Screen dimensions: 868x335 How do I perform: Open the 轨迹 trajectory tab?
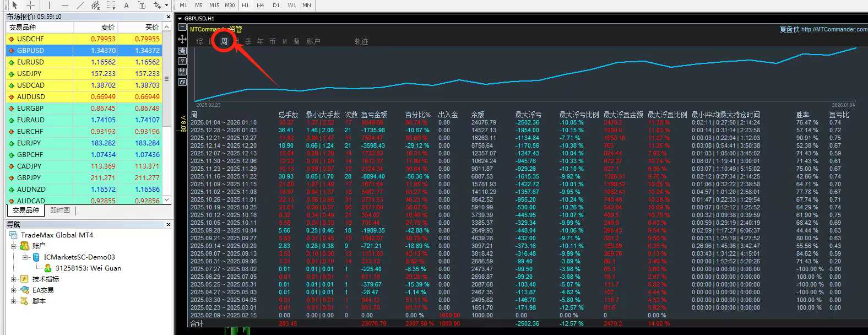[362, 41]
